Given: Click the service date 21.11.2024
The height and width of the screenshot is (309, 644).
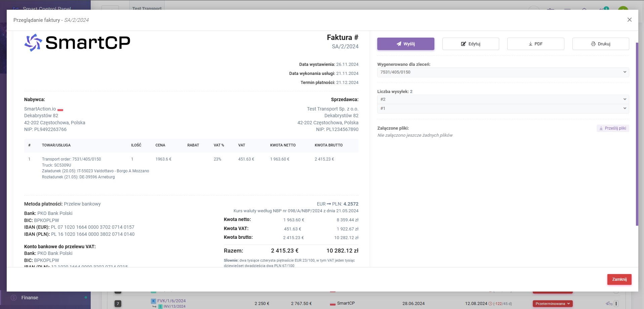Looking at the screenshot, I should pyautogui.click(x=347, y=74).
